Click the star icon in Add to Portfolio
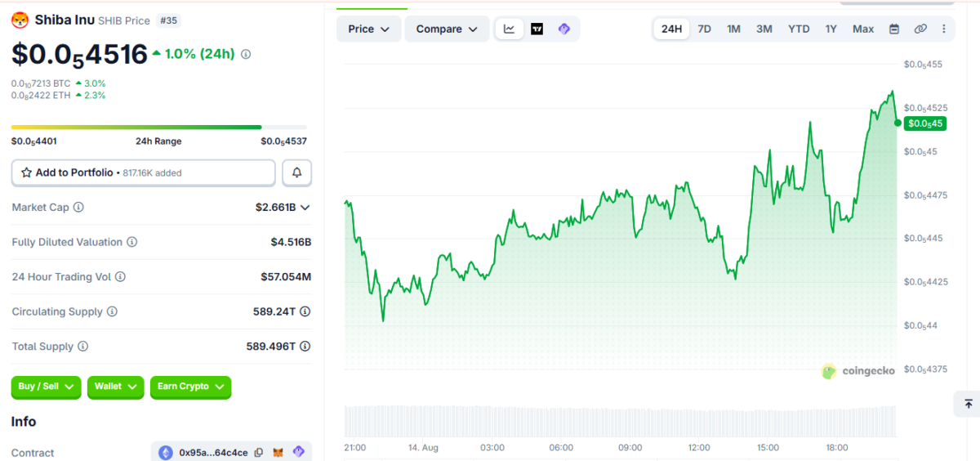The width and height of the screenshot is (980, 461). (27, 172)
